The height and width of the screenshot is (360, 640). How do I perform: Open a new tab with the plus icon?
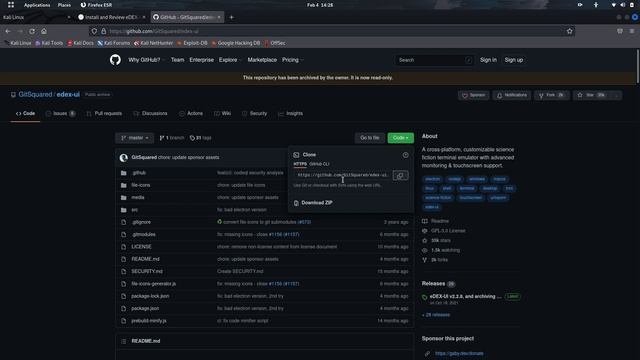pos(231,17)
